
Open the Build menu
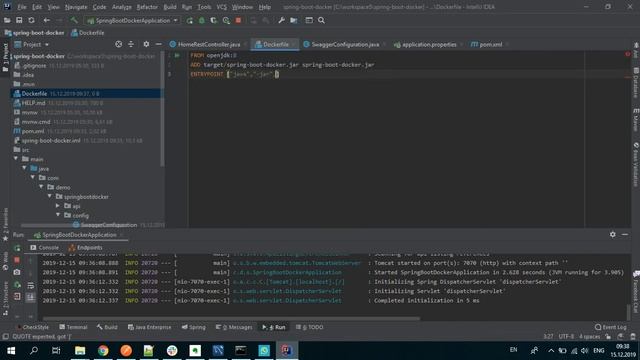click(170, 7)
